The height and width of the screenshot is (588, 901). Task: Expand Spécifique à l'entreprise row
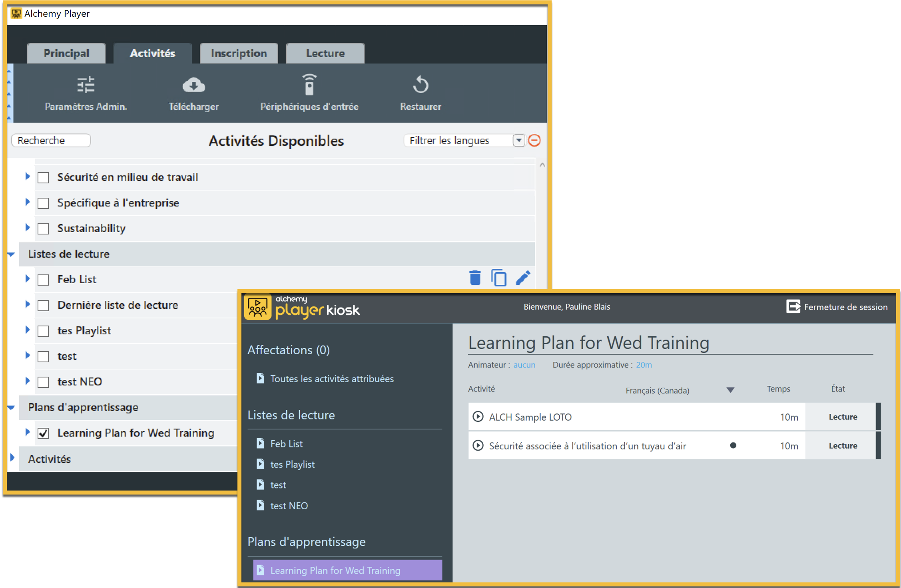(x=27, y=202)
